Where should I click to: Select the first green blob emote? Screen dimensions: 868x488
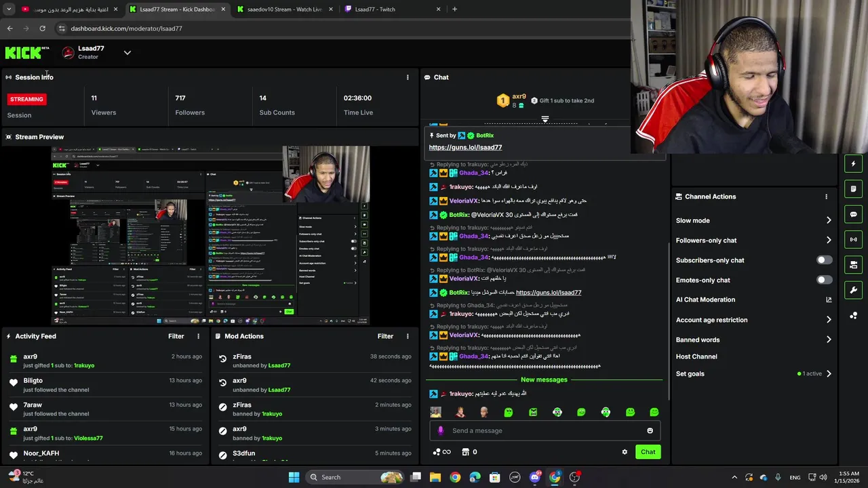tap(509, 412)
